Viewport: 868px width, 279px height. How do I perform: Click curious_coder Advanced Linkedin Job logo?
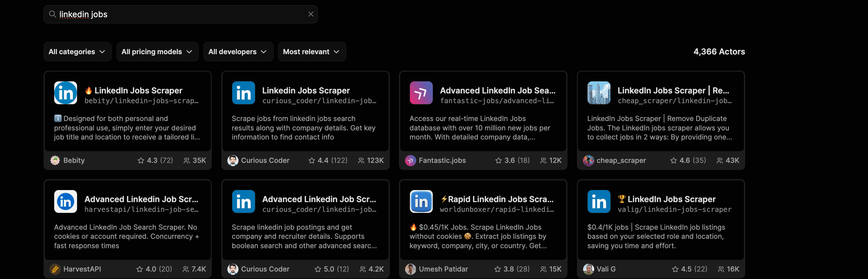coord(243,201)
